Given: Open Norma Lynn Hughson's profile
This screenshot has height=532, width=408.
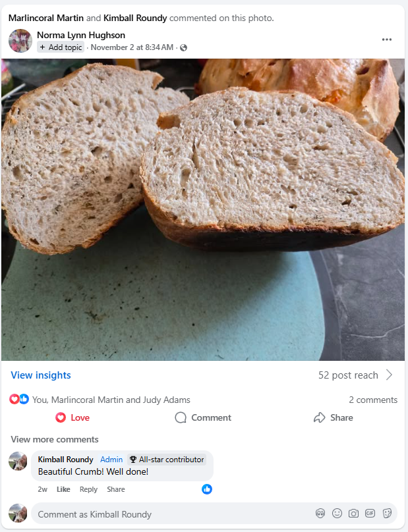Looking at the screenshot, I should click(81, 35).
